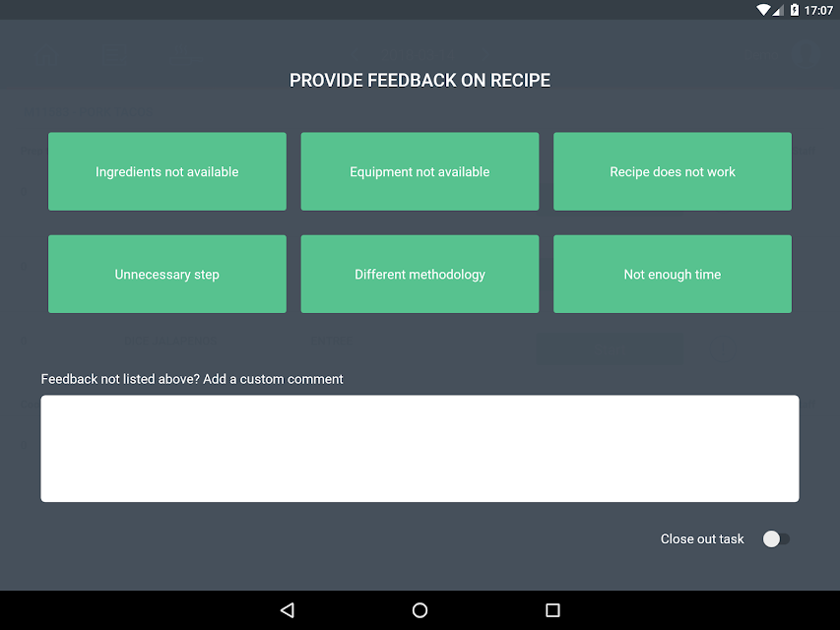
Task: Tap the battery charging status icon
Action: [795, 10]
